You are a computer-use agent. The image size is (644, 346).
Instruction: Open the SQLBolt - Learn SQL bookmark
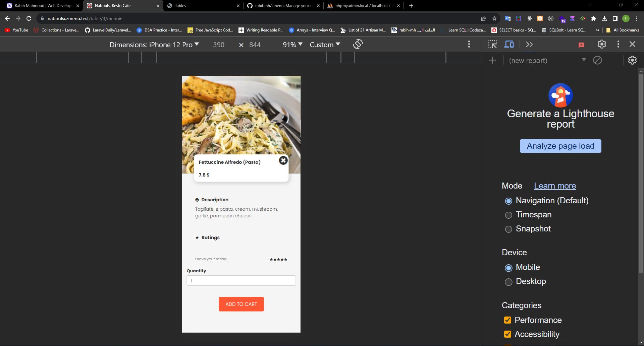coord(564,30)
